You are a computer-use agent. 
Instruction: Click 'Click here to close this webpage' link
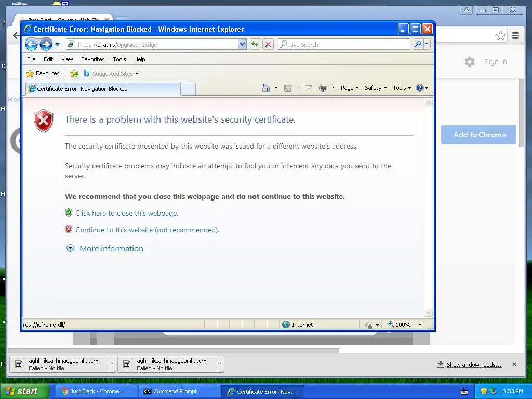[x=127, y=213]
